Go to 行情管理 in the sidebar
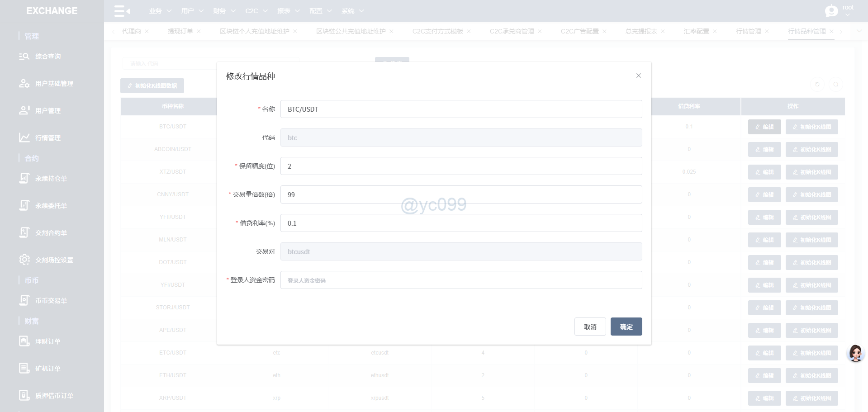Viewport: 868px width, 412px height. pos(48,138)
